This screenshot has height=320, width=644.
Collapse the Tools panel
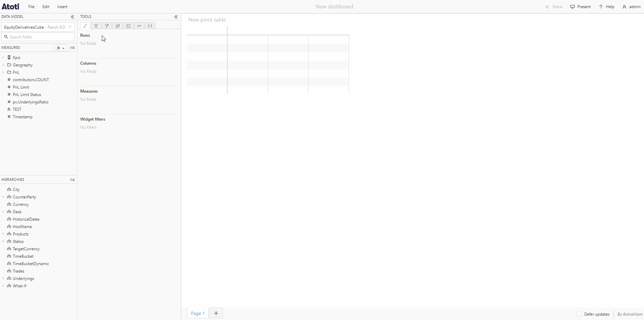176,17
